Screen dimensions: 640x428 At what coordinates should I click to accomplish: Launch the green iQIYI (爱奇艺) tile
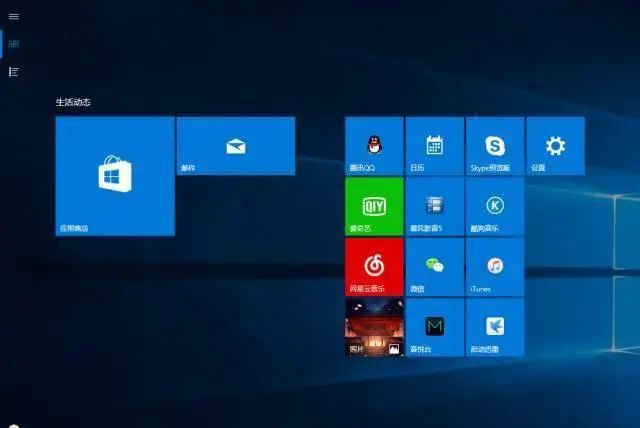[374, 206]
